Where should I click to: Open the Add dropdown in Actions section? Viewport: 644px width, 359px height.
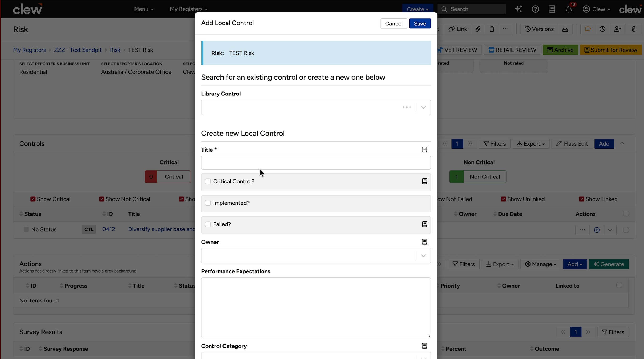(x=575, y=264)
